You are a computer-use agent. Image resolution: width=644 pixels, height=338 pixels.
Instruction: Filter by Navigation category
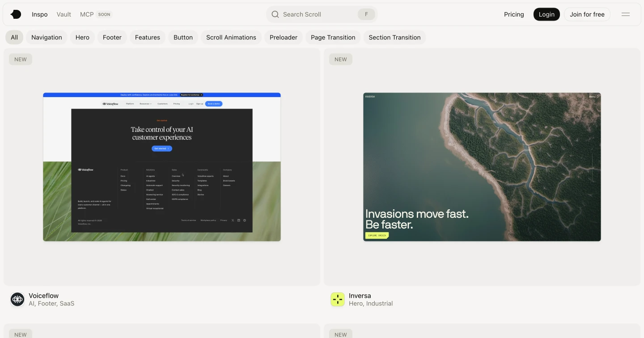coord(47,37)
